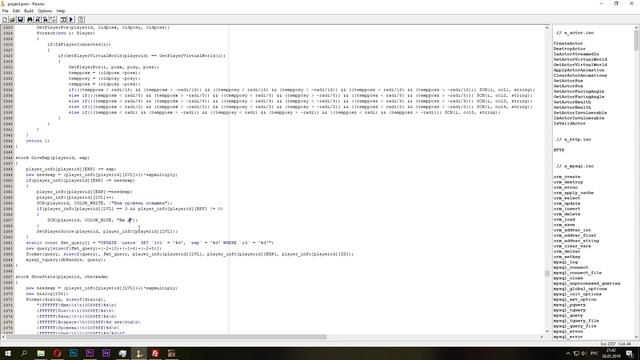Click the volume speaker tray icon
The width and height of the screenshot is (640, 360).
(x=584, y=353)
